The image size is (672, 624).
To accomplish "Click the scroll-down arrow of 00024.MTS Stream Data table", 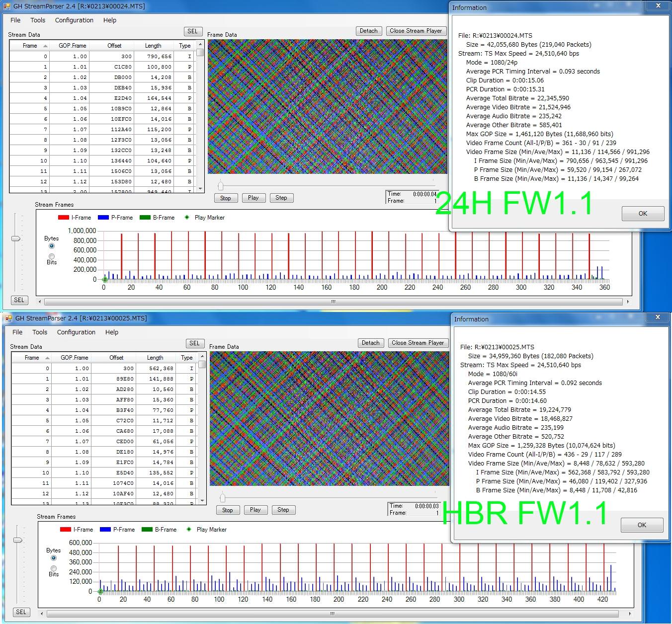I will 200,189.
